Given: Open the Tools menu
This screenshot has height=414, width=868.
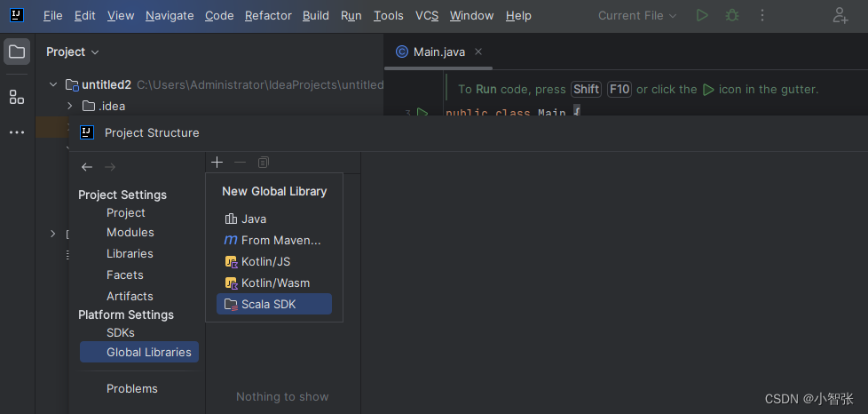Looking at the screenshot, I should click(x=389, y=15).
